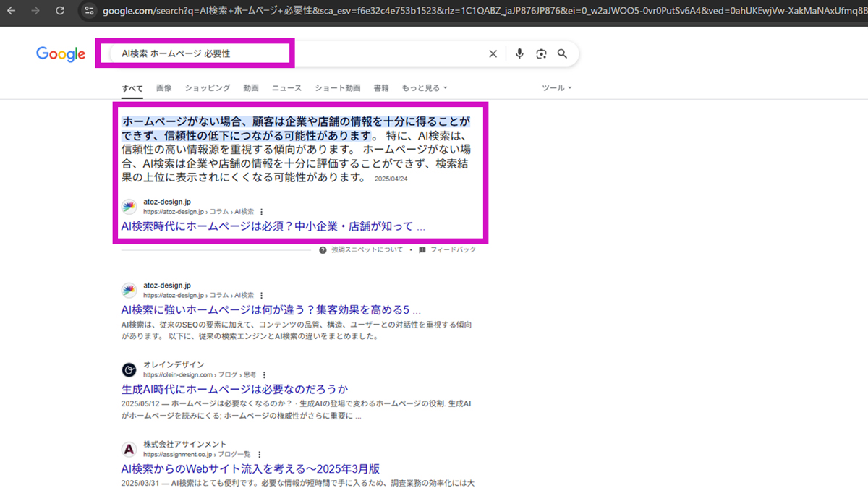The width and height of the screenshot is (868, 488).
Task: Open three-dot menu of featured snippet result
Action: pyautogui.click(x=262, y=212)
